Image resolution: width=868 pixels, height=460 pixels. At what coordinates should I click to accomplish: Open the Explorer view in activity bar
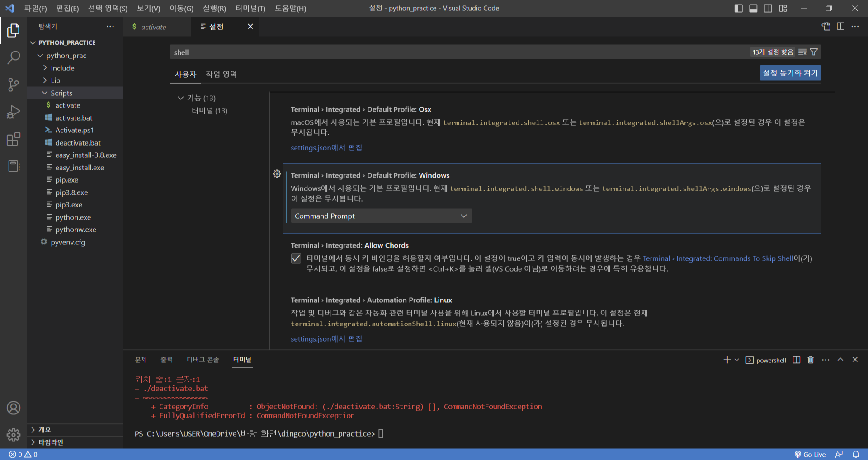click(14, 30)
